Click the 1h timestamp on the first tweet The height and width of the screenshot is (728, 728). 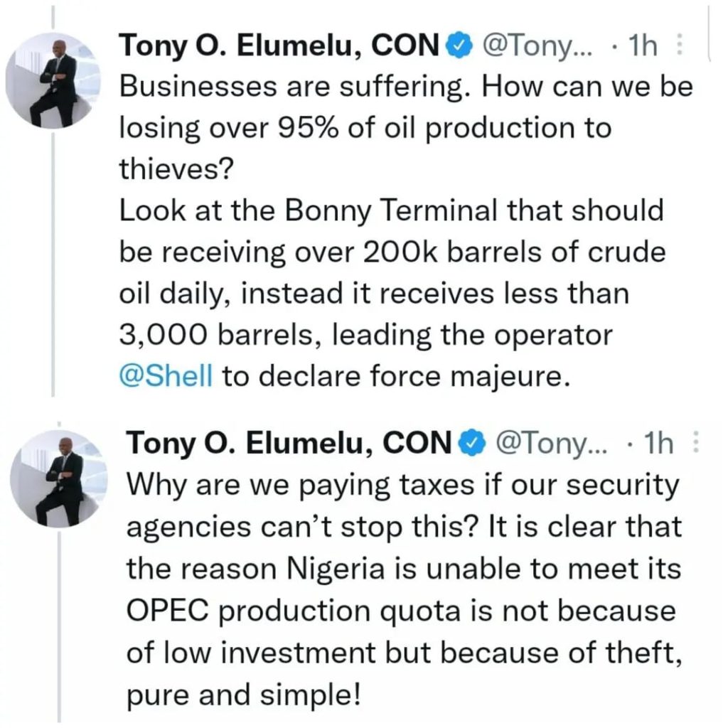coord(643,47)
